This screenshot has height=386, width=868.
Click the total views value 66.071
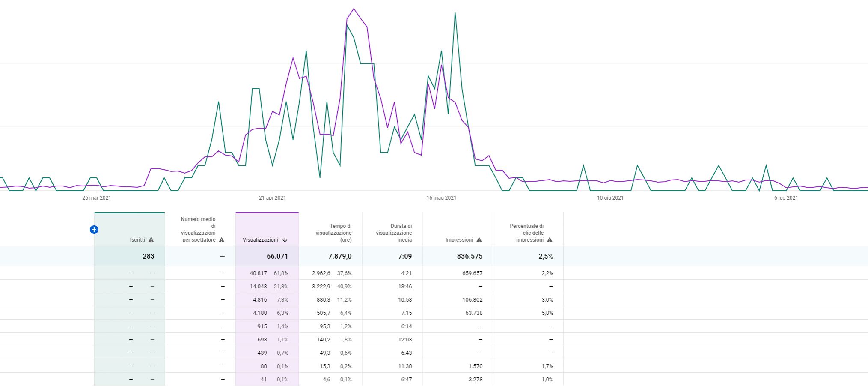277,257
